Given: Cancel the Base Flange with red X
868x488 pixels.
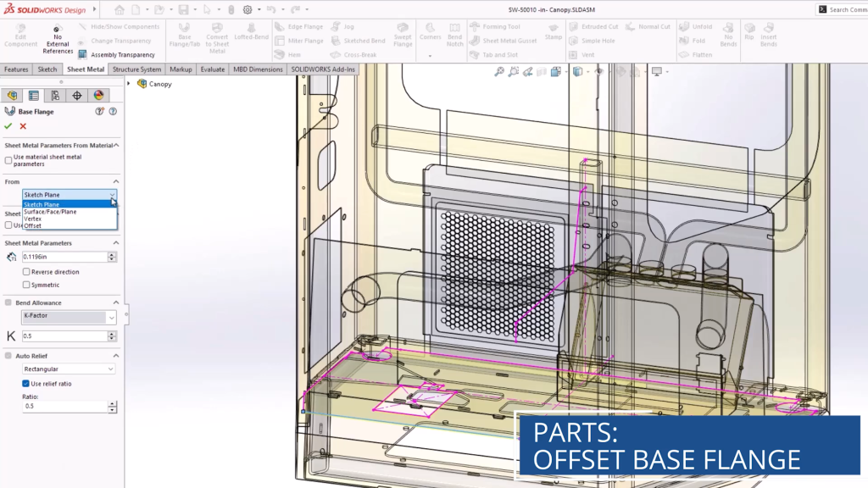Looking at the screenshot, I should point(23,126).
